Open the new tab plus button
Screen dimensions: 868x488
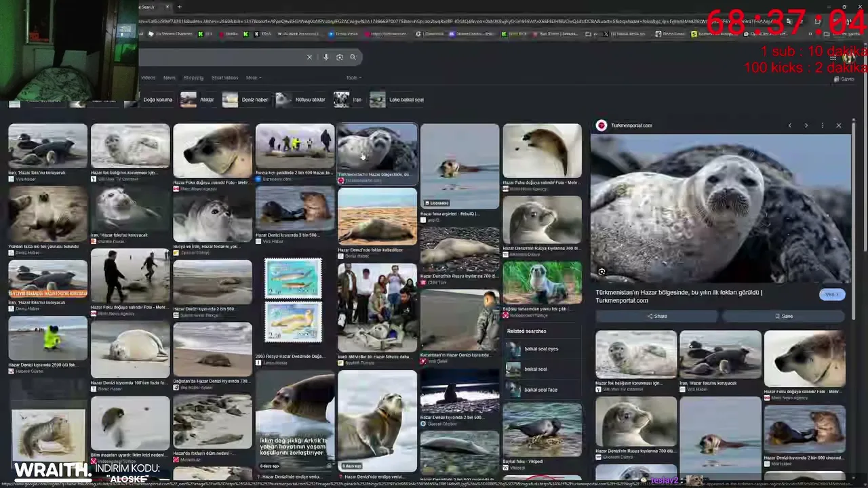click(x=179, y=7)
